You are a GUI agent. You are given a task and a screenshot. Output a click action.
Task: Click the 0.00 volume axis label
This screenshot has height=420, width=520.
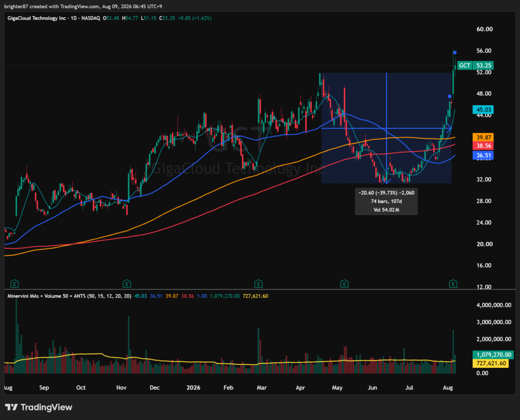pyautogui.click(x=482, y=373)
